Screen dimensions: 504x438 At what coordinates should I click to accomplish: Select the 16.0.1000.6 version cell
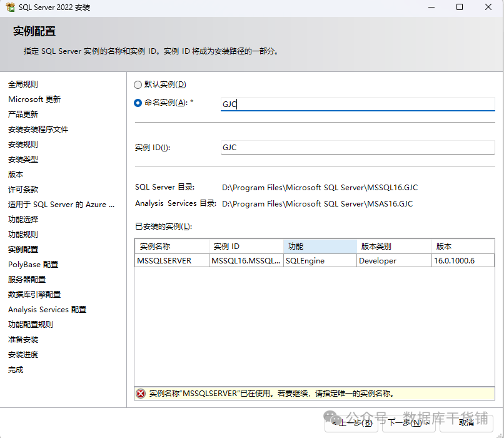point(463,260)
